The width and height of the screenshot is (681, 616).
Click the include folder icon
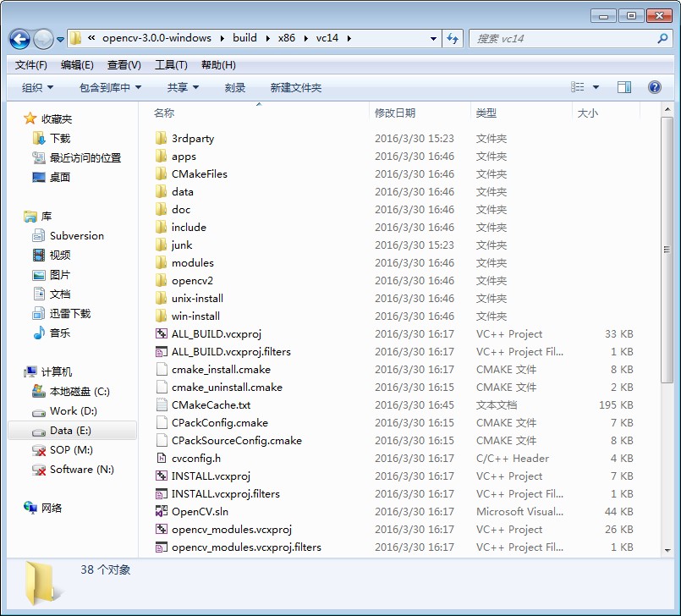(161, 228)
